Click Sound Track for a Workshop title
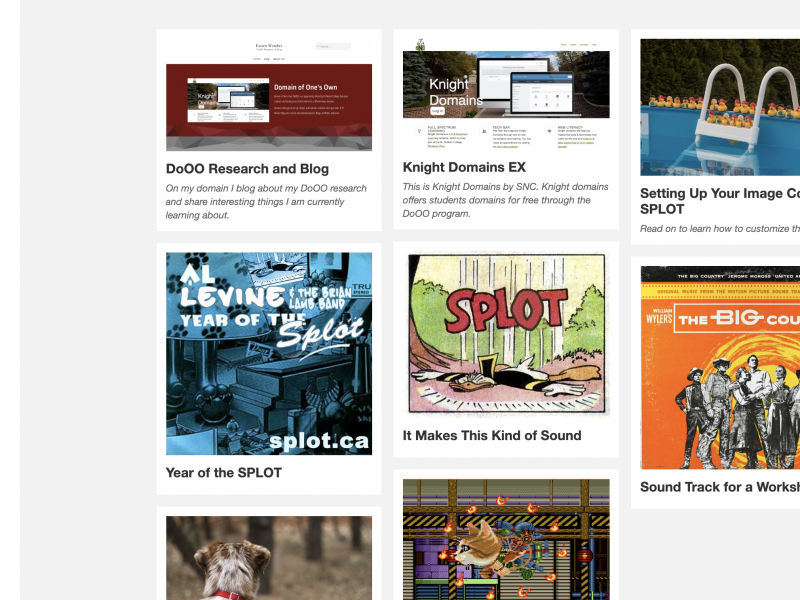Viewport: 800px width, 600px height. 720,487
